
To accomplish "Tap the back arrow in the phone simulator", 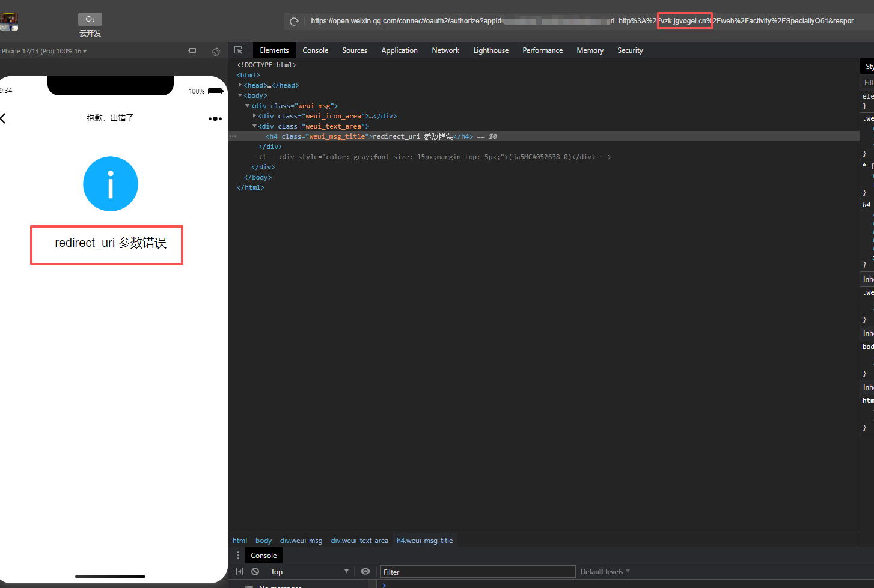I will click(x=3, y=118).
